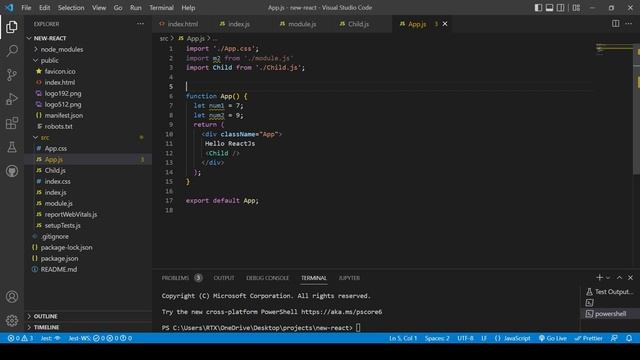Open Explorer more actions ellipsis
The height and width of the screenshot is (360, 640).
140,24
